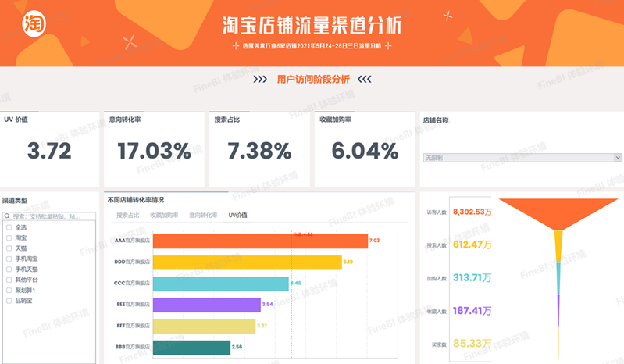Check the 全选 checkbox

pyautogui.click(x=9, y=227)
